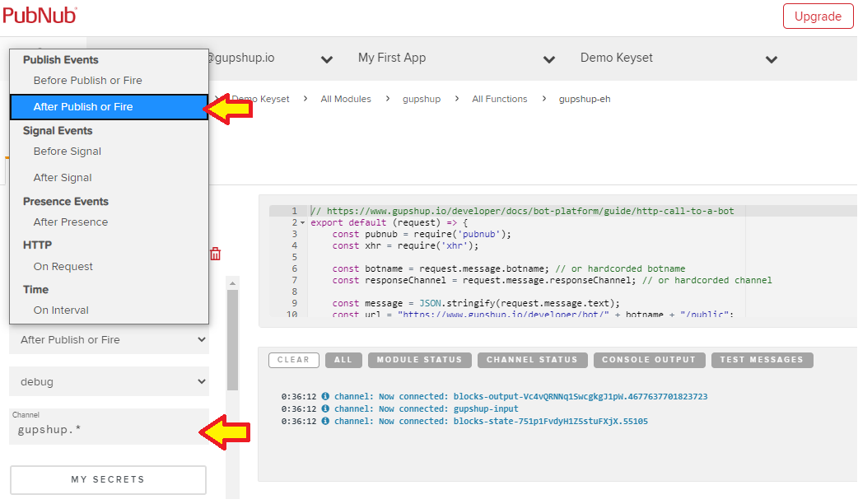Click the 'const botname' code line

[x=508, y=268]
